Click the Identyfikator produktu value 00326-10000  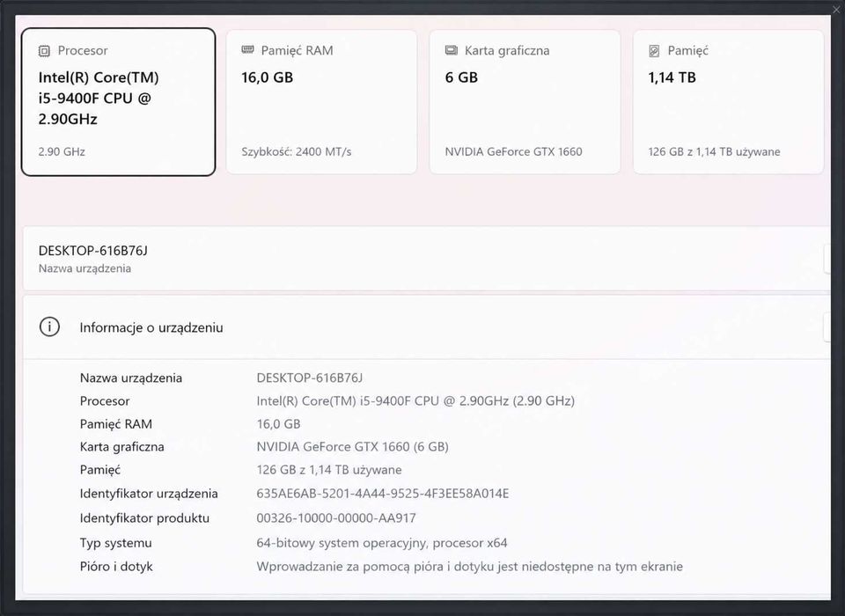pyautogui.click(x=336, y=518)
